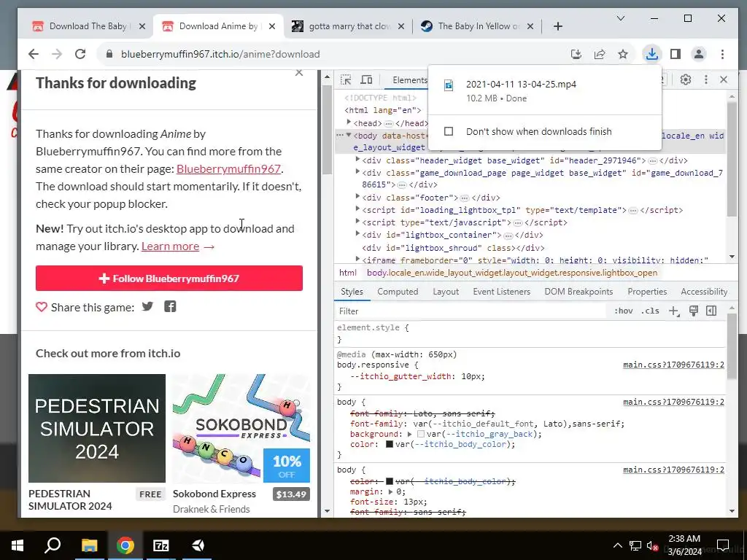Click the browser back arrow
This screenshot has width=747, height=560.
pyautogui.click(x=34, y=54)
